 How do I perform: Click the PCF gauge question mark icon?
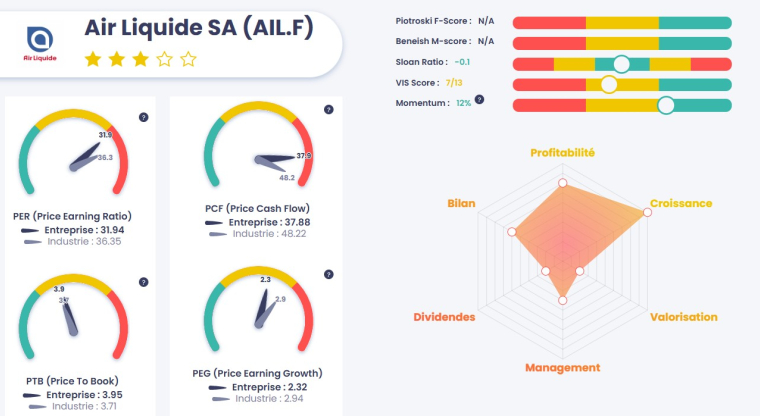(x=324, y=117)
